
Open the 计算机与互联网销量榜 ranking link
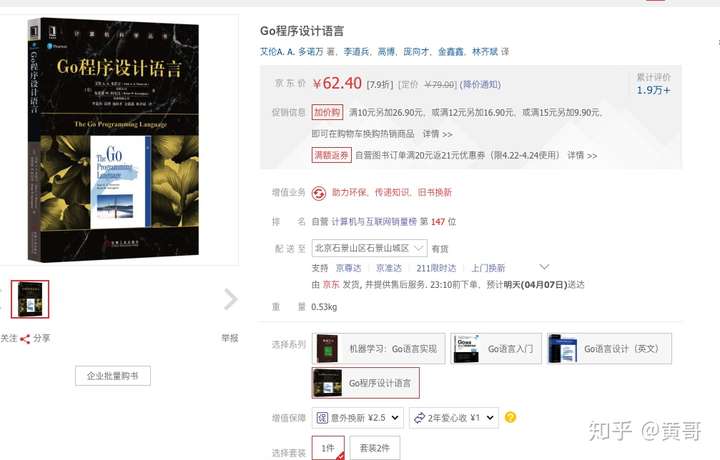click(x=374, y=222)
